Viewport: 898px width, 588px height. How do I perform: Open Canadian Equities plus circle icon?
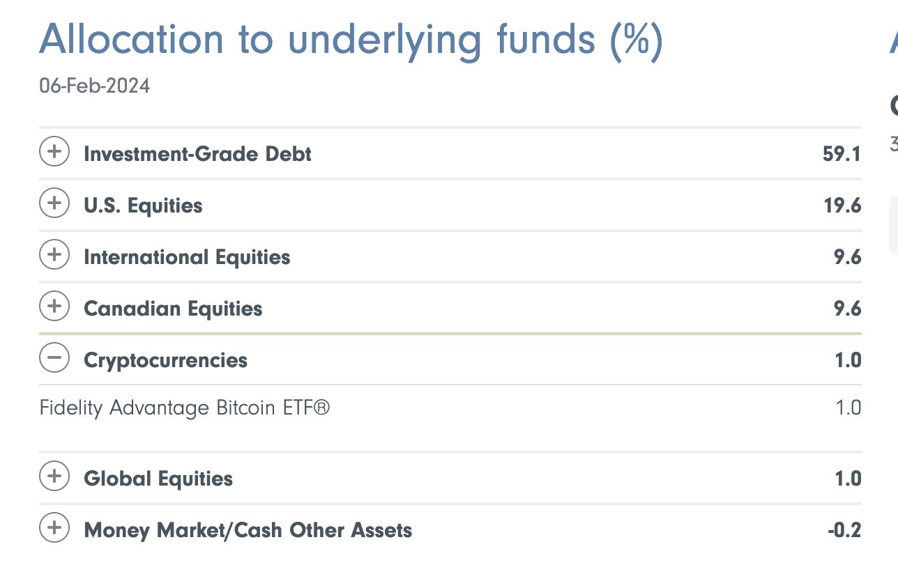pos(54,307)
